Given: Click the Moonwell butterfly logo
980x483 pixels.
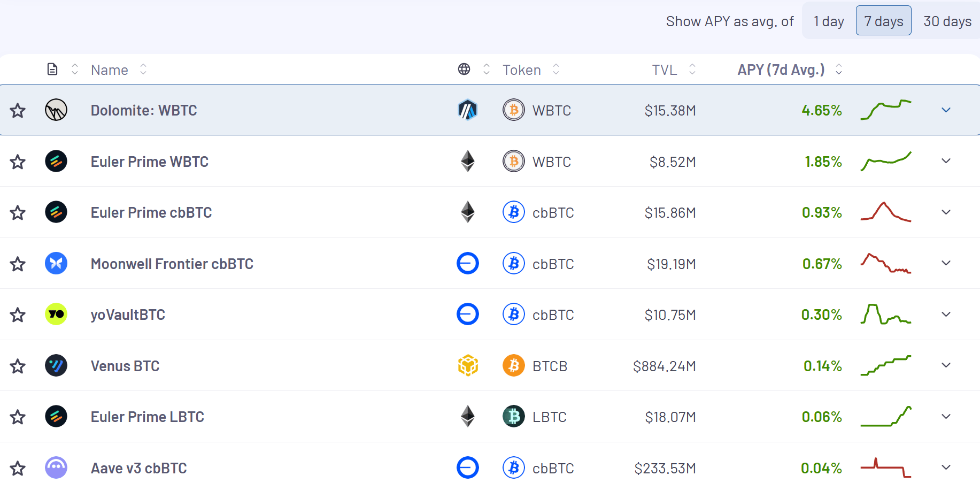Looking at the screenshot, I should pos(56,263).
